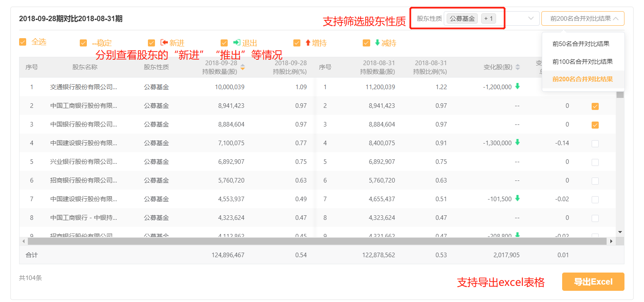This screenshot has height=302, width=644.
Task: Check row 7 checkbox with -101,500 change
Action: tap(595, 200)
